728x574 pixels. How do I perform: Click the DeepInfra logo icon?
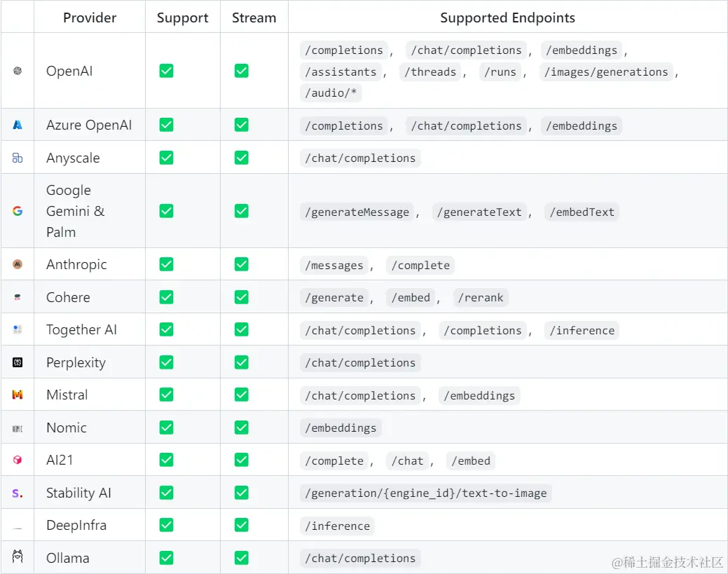(x=18, y=528)
